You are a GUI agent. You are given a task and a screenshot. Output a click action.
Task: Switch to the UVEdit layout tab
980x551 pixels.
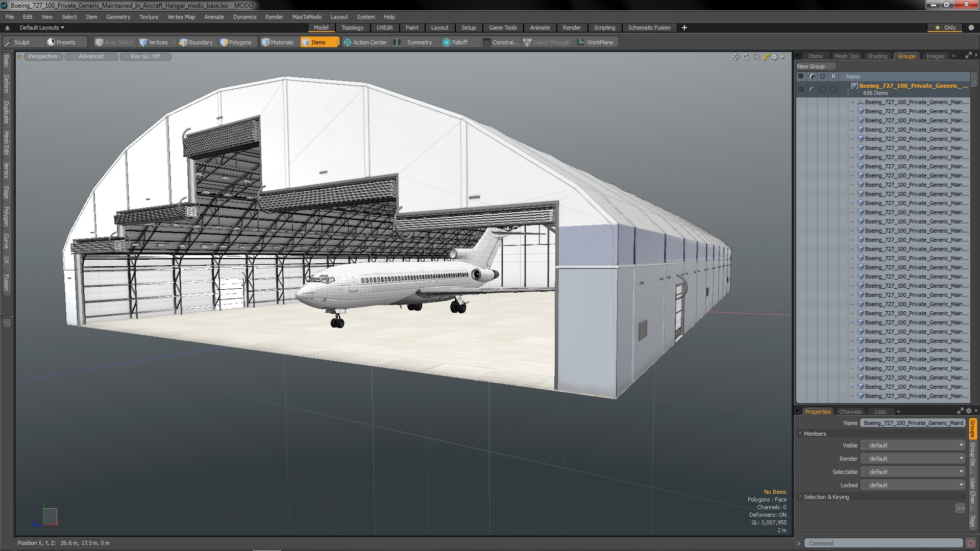(x=384, y=28)
